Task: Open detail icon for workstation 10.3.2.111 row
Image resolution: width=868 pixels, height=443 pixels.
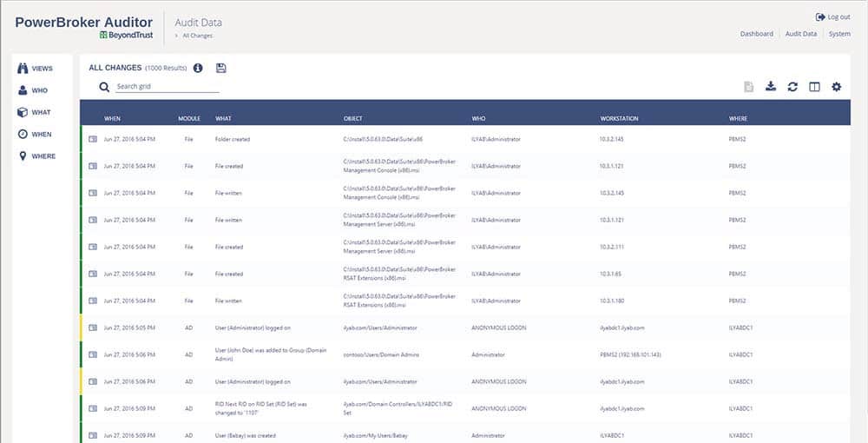Action: point(93,247)
